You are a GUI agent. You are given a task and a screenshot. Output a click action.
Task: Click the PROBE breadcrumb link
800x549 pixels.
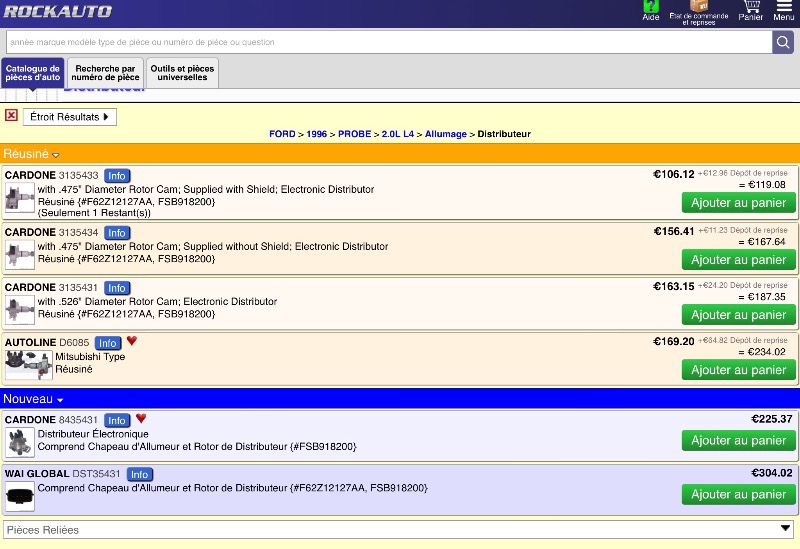[353, 134]
